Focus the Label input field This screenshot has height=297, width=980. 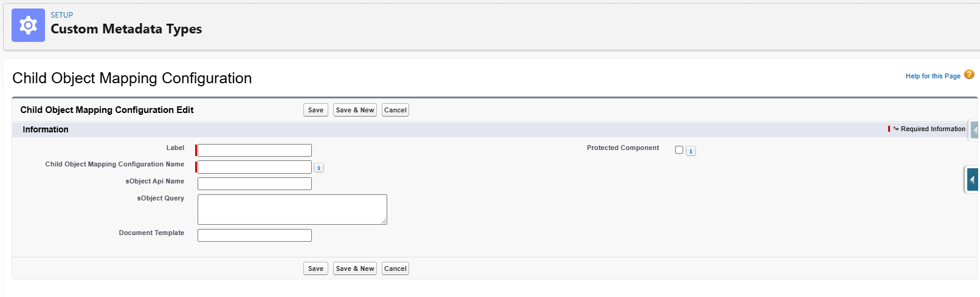tap(255, 150)
